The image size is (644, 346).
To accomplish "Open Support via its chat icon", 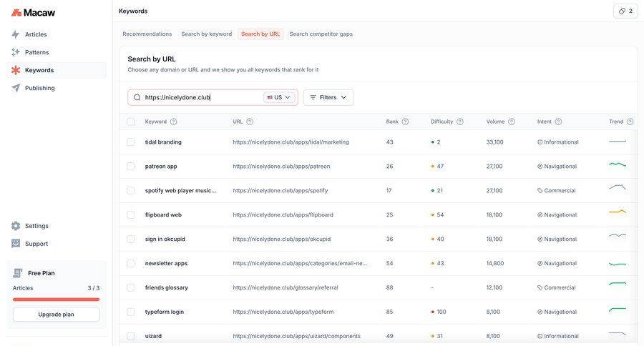I will pos(16,243).
